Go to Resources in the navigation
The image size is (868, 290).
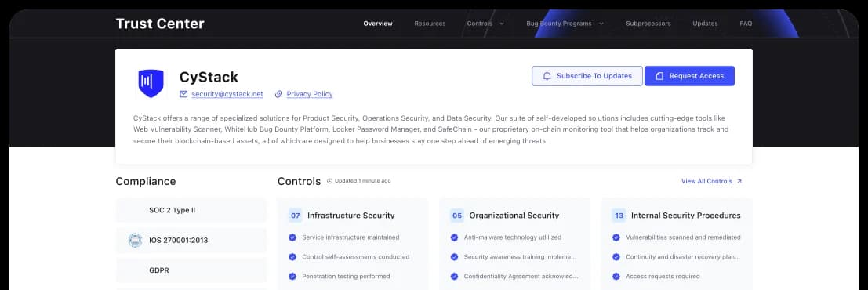pos(430,24)
